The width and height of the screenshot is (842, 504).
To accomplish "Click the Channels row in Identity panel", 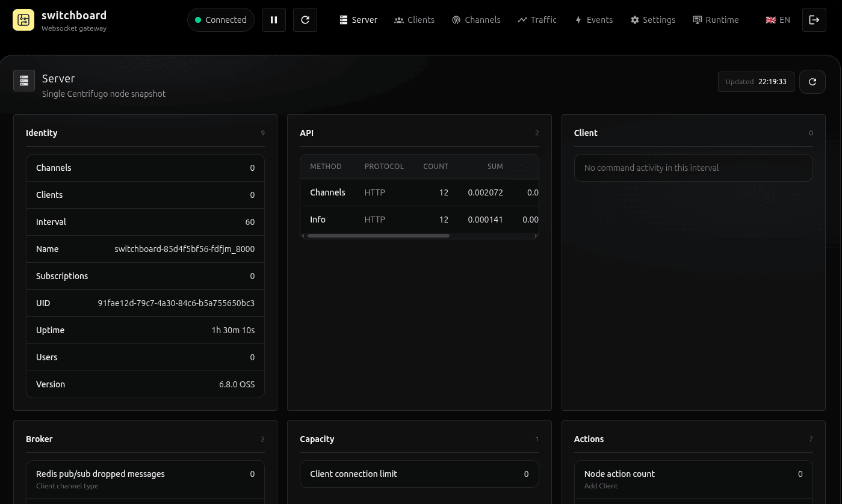I will pyautogui.click(x=145, y=168).
